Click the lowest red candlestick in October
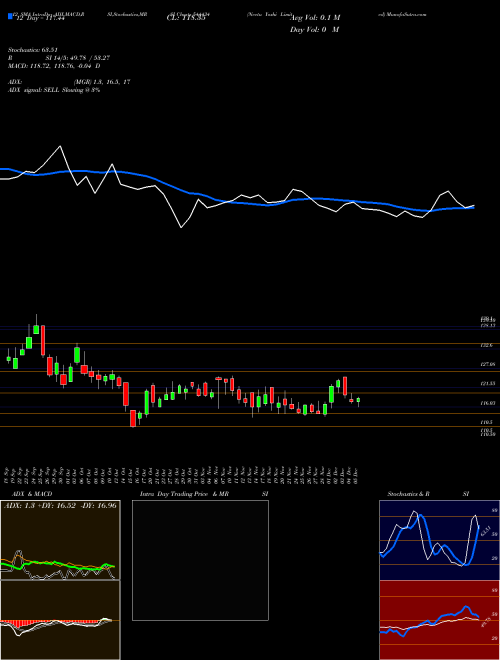Screen dimensions: 500x660 [x=133, y=418]
